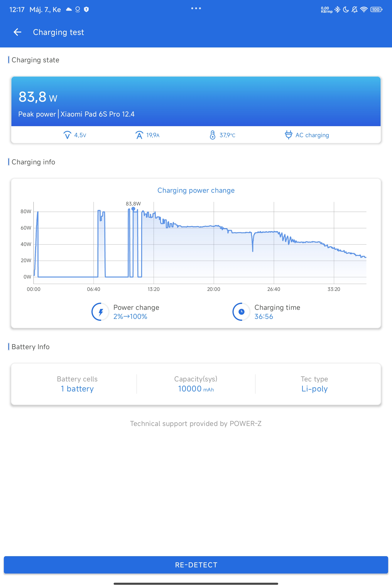
Task: Tap the 12:17 clock in status bar
Action: click(x=17, y=9)
